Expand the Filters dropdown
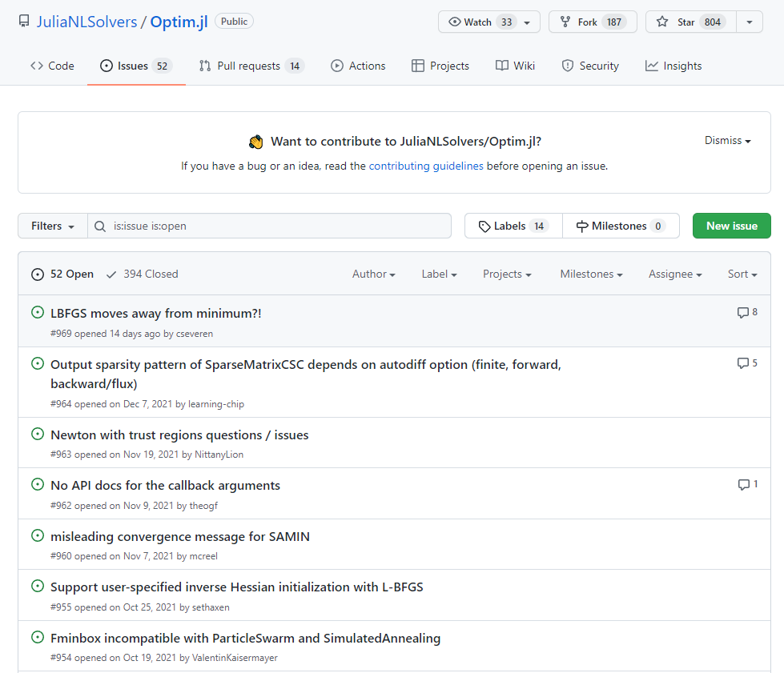 (52, 226)
